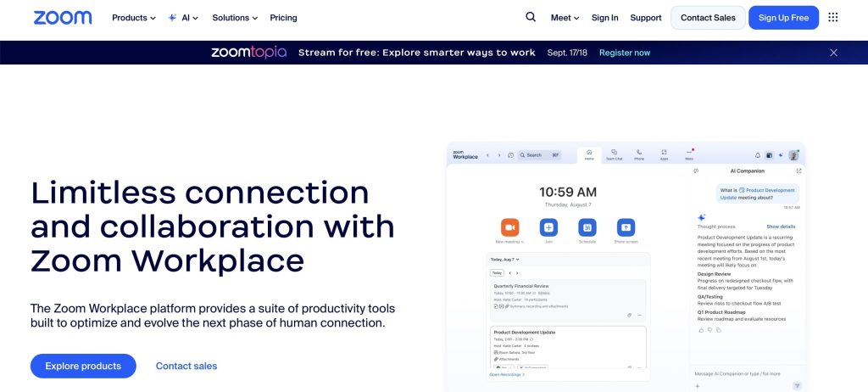Expand the Products menu

pyautogui.click(x=133, y=18)
